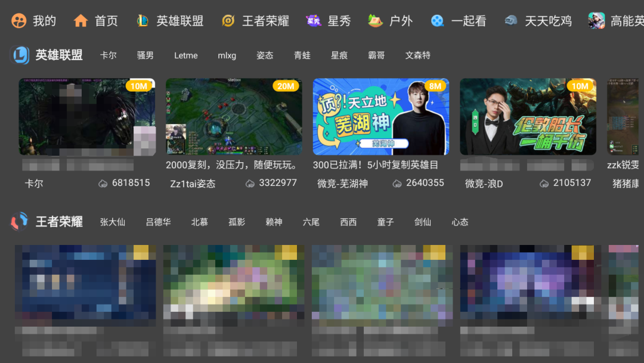Select streamer tag 姿态
The width and height of the screenshot is (644, 363).
[265, 55]
